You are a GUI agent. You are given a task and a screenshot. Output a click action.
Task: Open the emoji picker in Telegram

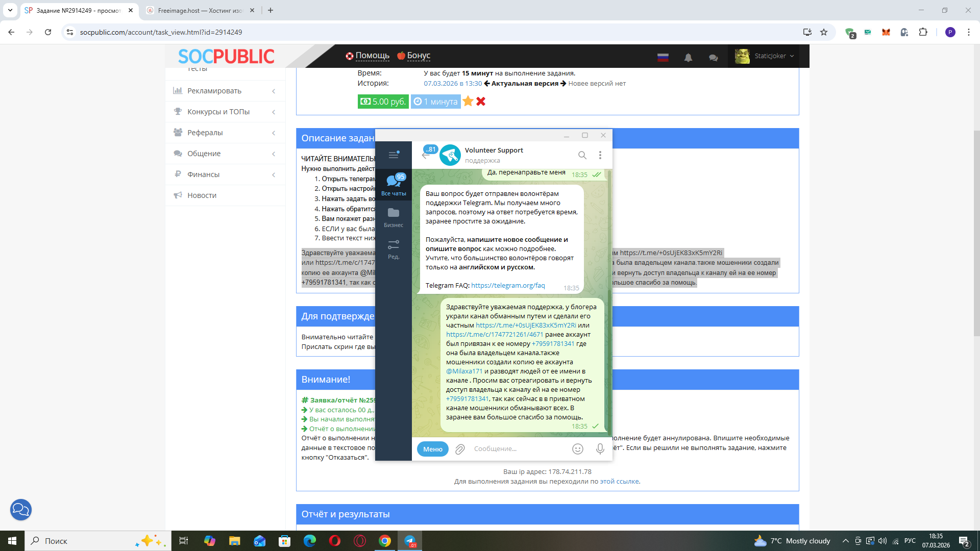(578, 449)
